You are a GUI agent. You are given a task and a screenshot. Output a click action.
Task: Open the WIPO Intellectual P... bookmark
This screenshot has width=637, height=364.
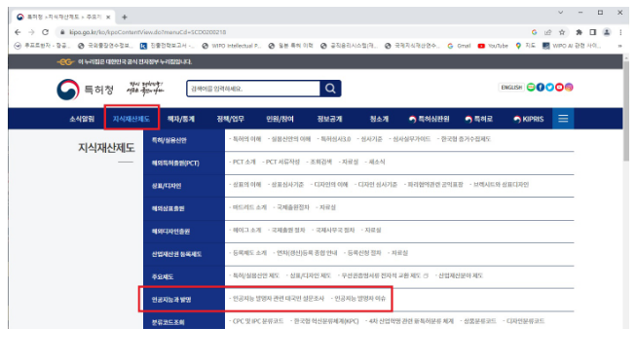[x=232, y=46]
